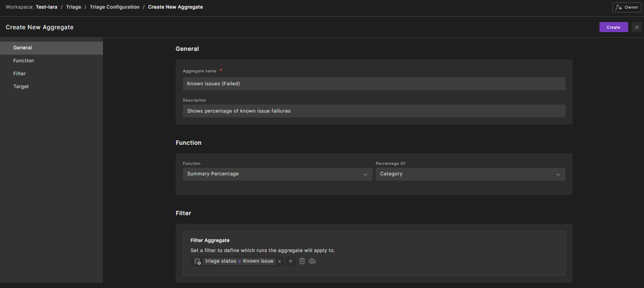Navigate to Triage Configuration breadcrumb
The width and height of the screenshot is (644, 288).
(x=114, y=7)
